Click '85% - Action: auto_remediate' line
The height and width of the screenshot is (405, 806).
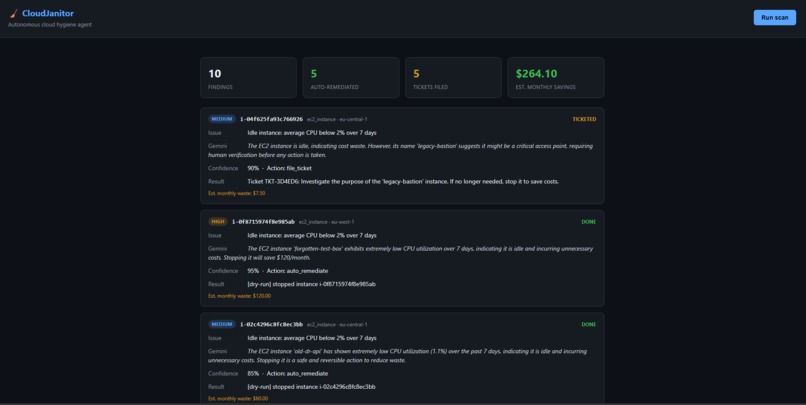click(287, 374)
